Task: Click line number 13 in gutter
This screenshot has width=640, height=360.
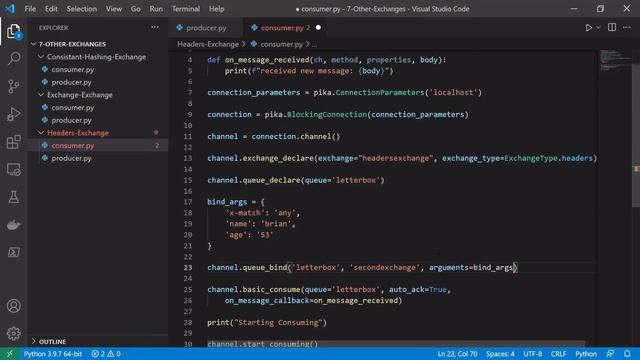Action: point(188,158)
